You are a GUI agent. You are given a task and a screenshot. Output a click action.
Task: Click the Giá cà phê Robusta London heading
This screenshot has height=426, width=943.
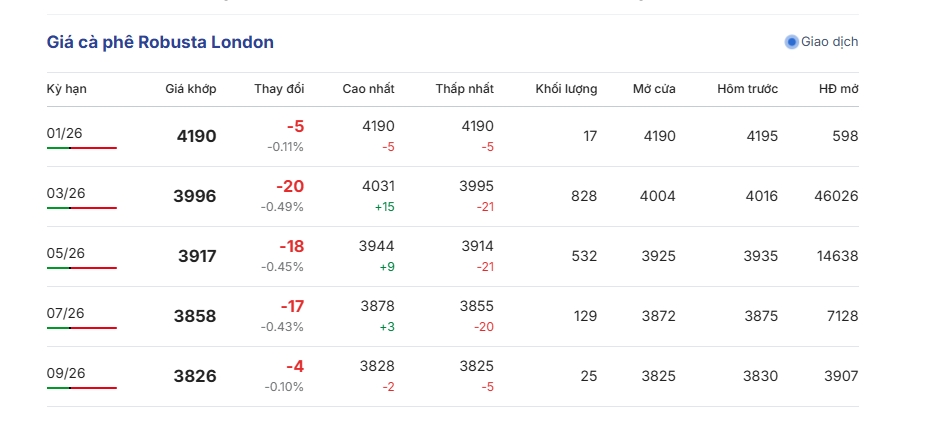(x=160, y=42)
